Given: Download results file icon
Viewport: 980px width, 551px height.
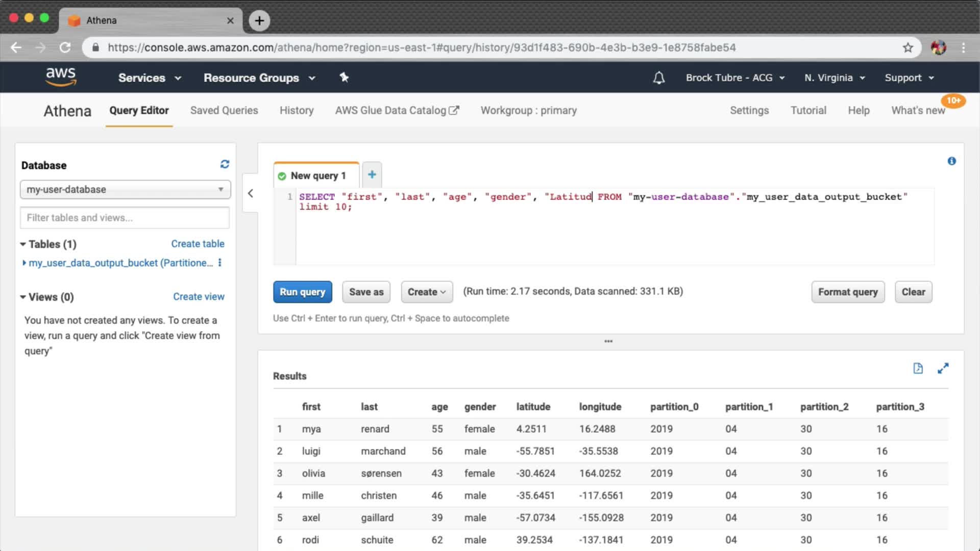Looking at the screenshot, I should pyautogui.click(x=918, y=368).
